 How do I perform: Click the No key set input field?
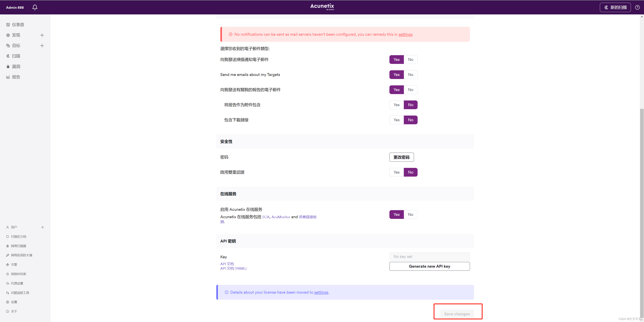[429, 256]
